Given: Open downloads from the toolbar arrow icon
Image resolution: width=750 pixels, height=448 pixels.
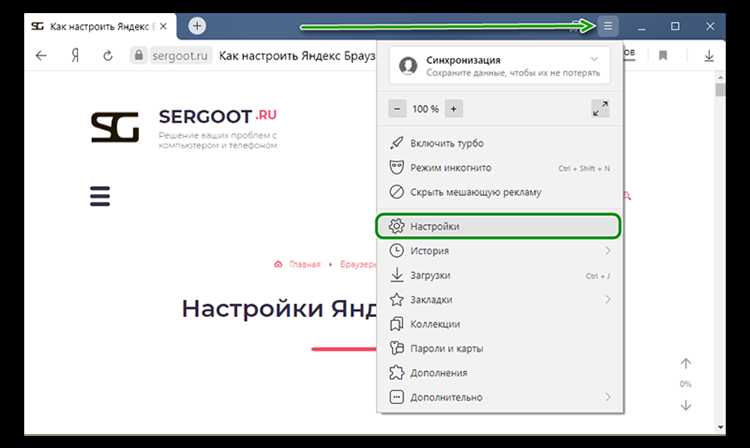Looking at the screenshot, I should pyautogui.click(x=709, y=56).
